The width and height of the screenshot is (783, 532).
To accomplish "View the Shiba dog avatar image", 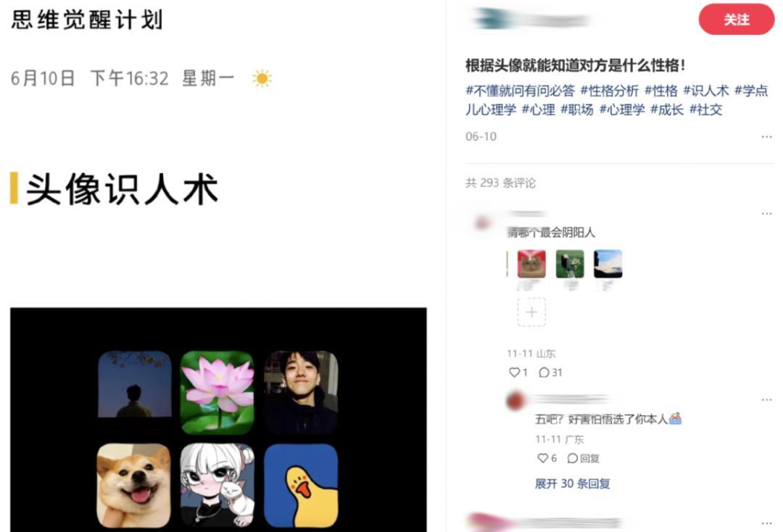I will click(133, 486).
